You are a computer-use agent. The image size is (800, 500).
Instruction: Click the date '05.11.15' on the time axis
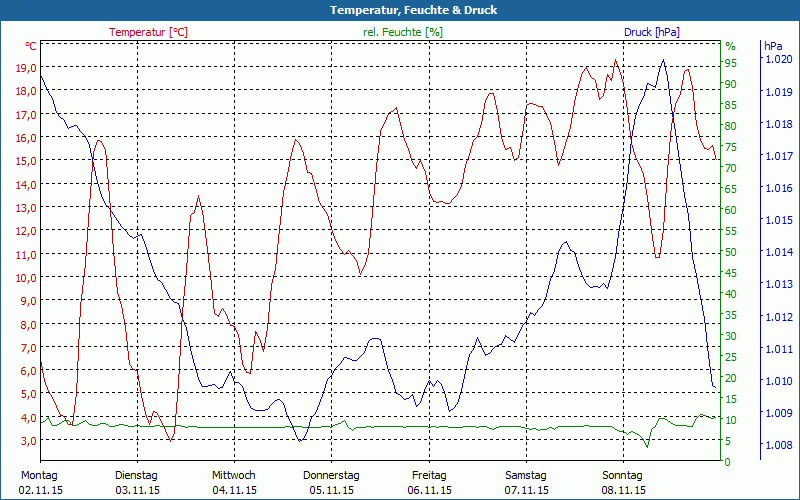331,490
